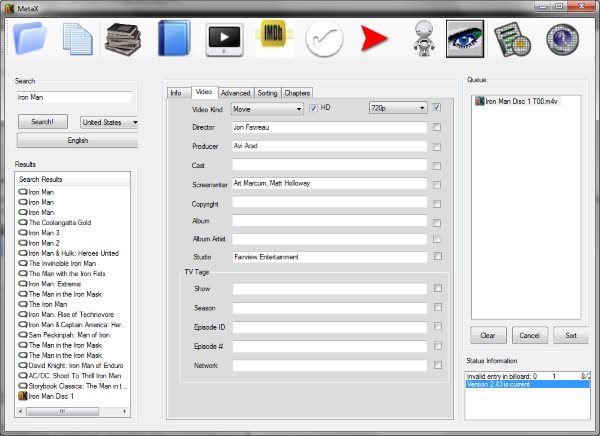This screenshot has height=436, width=600.
Task: Select result David Knight: Iron Man of Enduro
Action: pos(71,366)
